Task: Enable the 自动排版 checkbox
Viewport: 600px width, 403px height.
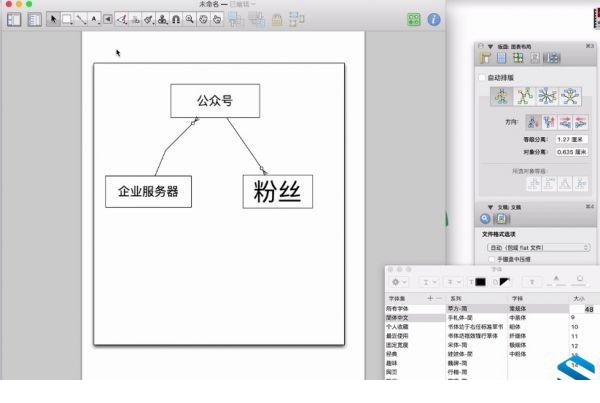Action: [x=482, y=78]
